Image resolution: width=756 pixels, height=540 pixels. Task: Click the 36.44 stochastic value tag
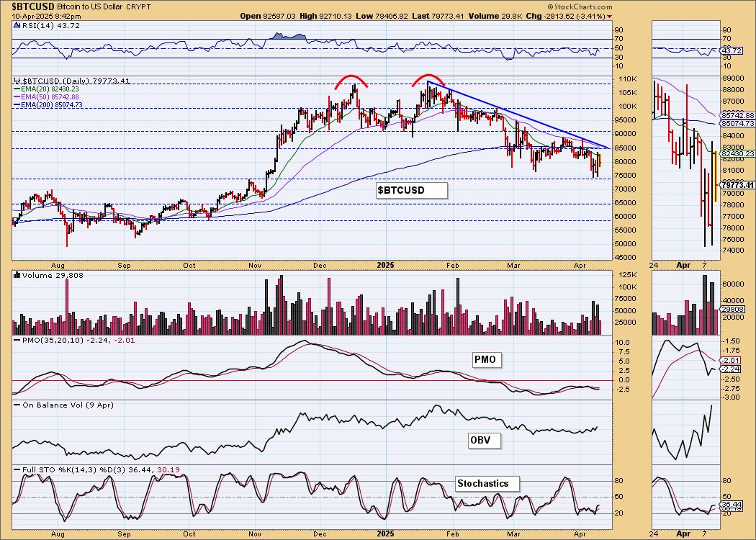(x=732, y=504)
